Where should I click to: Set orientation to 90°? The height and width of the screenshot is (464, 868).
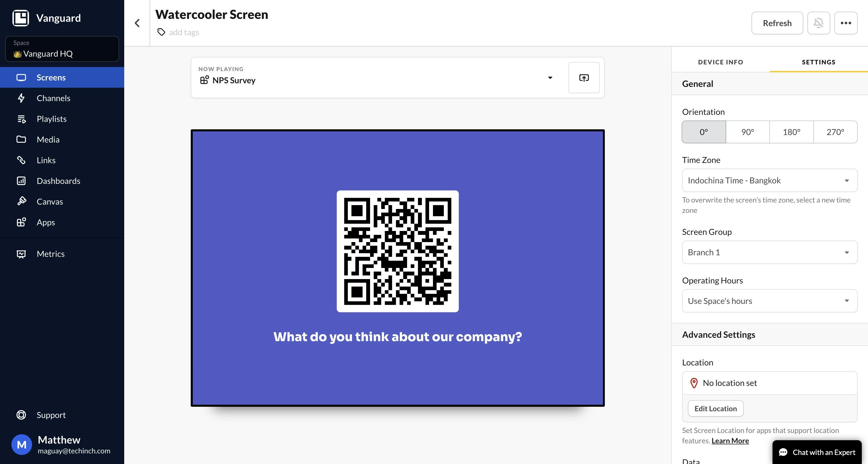click(747, 132)
